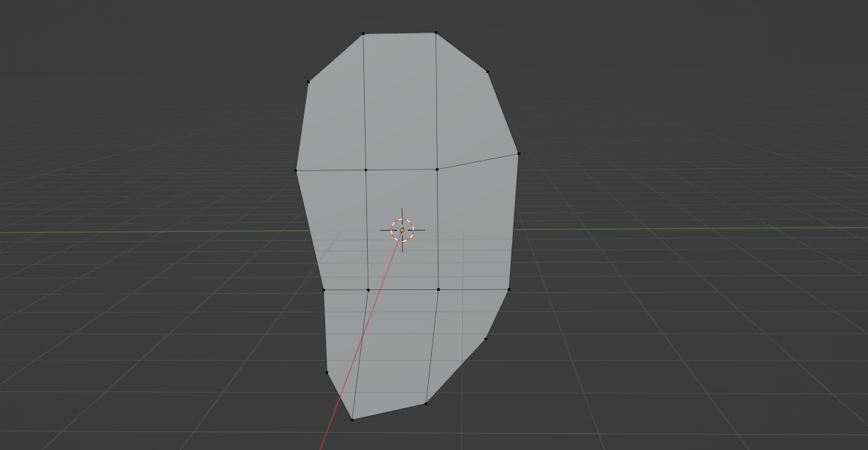The height and width of the screenshot is (450, 868).
Task: Select the leftmost vertex of the mesh
Action: tap(296, 170)
